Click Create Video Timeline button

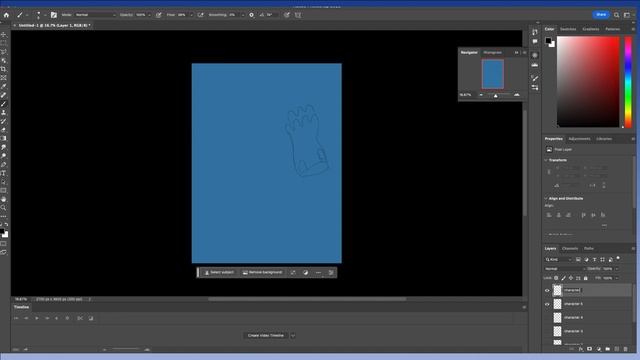click(x=266, y=336)
